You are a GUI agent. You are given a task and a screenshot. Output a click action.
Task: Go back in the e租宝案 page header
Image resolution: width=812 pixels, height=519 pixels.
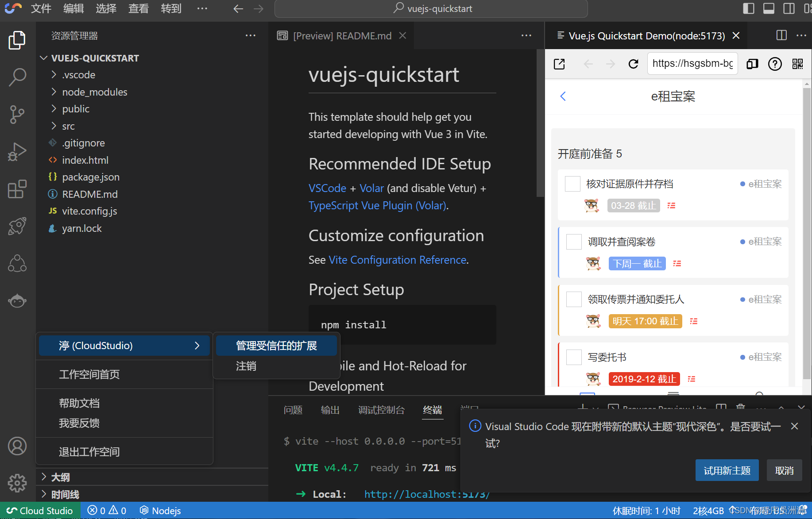563,96
